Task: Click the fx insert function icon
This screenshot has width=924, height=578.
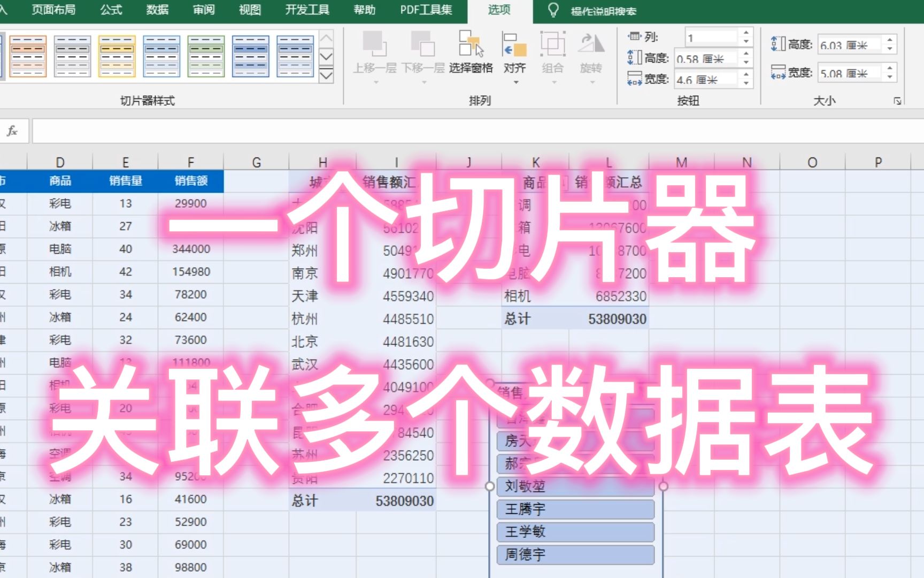Action: pos(12,130)
